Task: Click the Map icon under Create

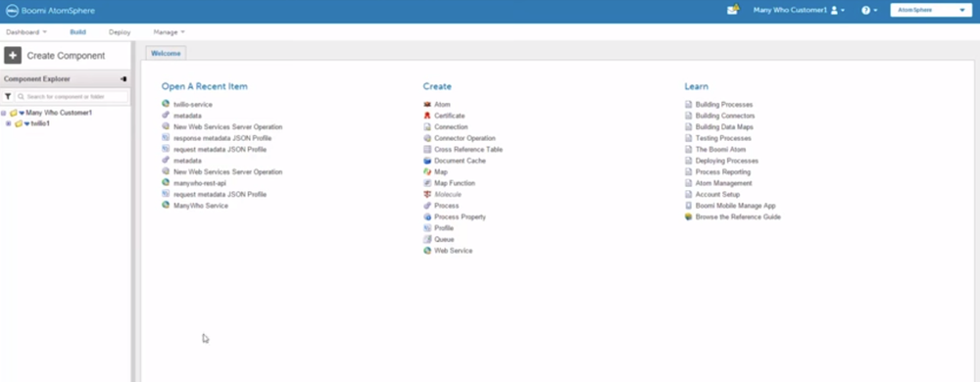Action: [427, 172]
